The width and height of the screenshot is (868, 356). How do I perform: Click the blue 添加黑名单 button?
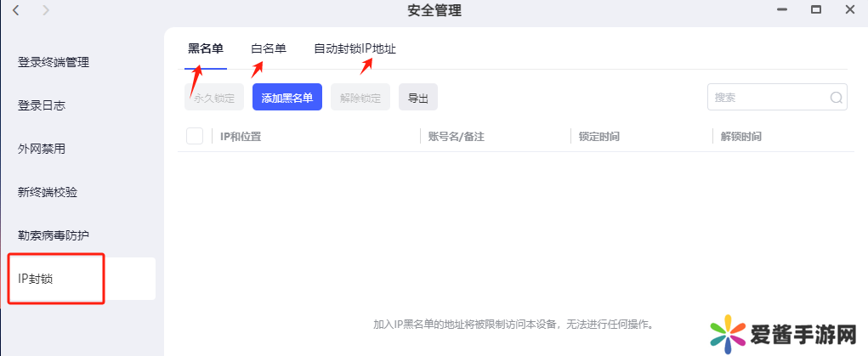287,98
